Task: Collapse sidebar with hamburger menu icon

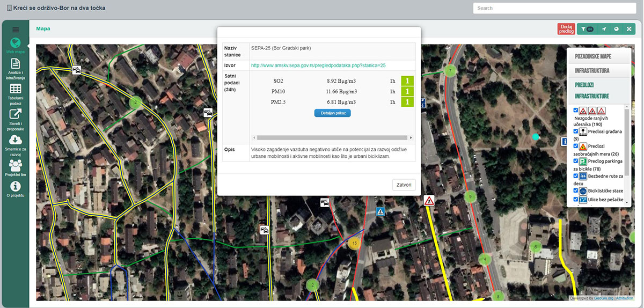Action: point(16,30)
